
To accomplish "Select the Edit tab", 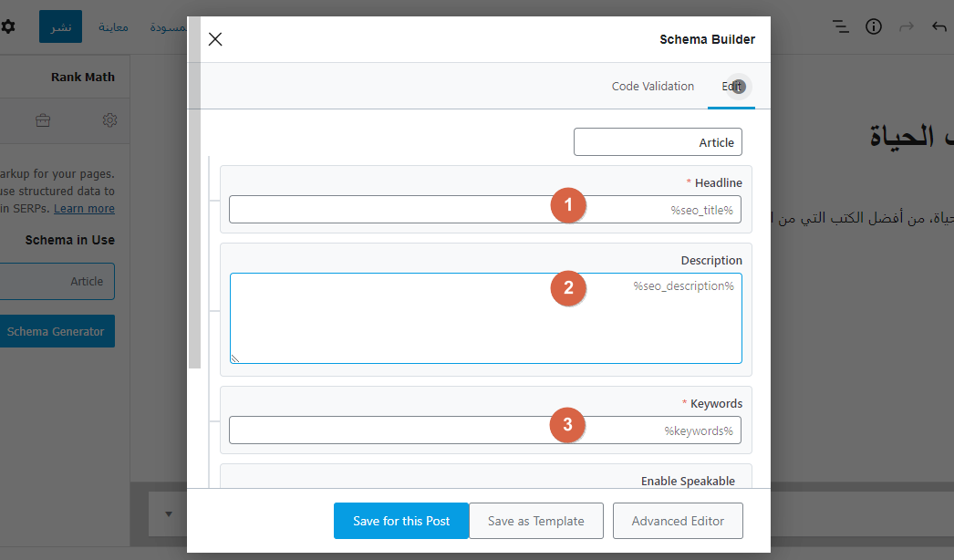I will pos(731,87).
